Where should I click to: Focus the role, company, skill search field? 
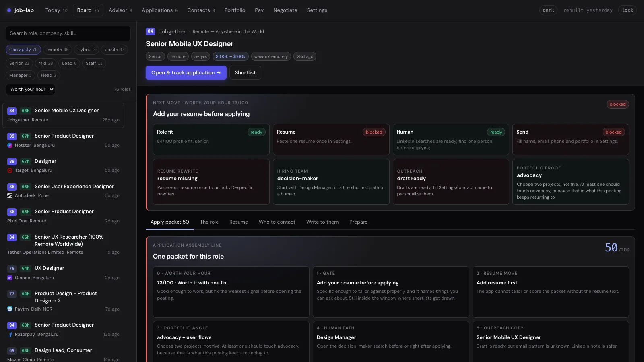coord(68,33)
